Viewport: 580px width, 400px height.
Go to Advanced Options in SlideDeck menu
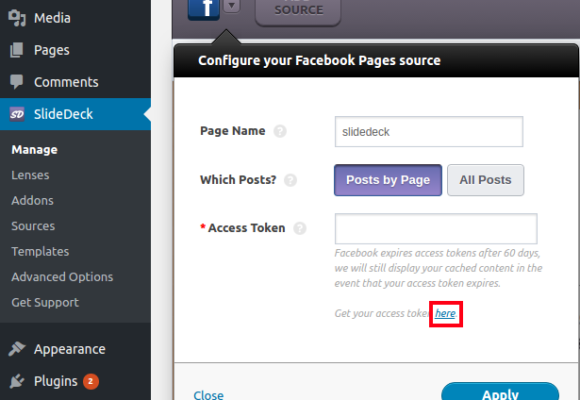[x=62, y=277]
